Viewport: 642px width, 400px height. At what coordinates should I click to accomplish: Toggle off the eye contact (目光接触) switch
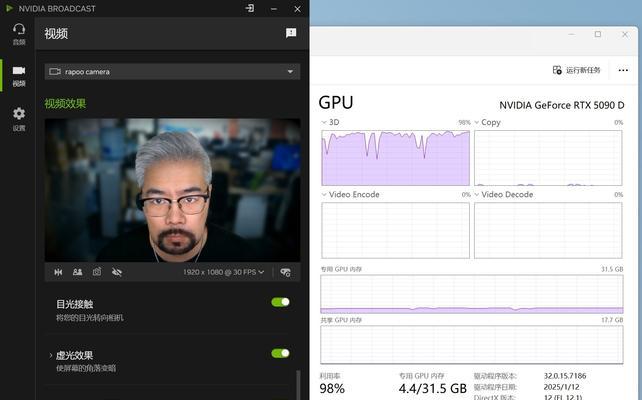click(x=280, y=302)
